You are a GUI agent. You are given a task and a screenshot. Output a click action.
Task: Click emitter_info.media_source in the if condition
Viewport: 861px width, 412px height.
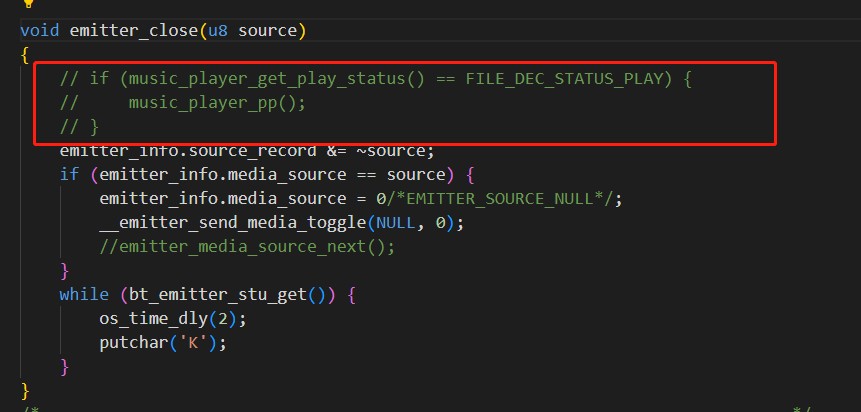[x=223, y=175]
